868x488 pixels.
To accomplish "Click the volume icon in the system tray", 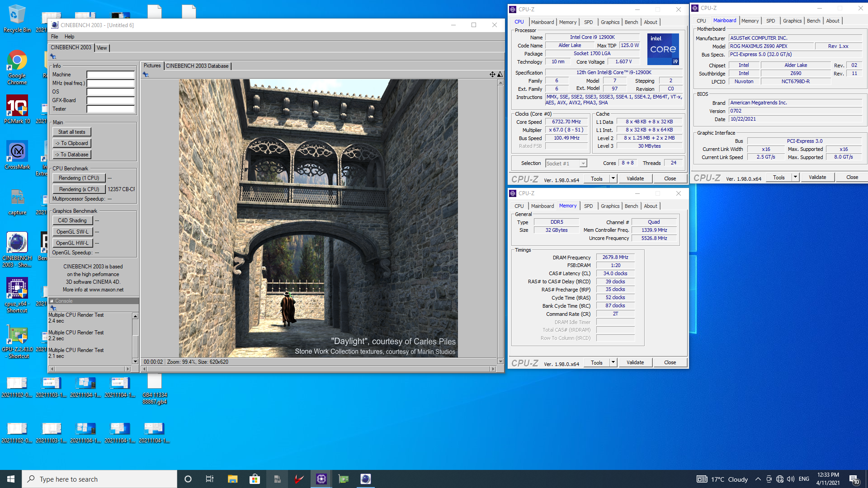I will [x=791, y=479].
